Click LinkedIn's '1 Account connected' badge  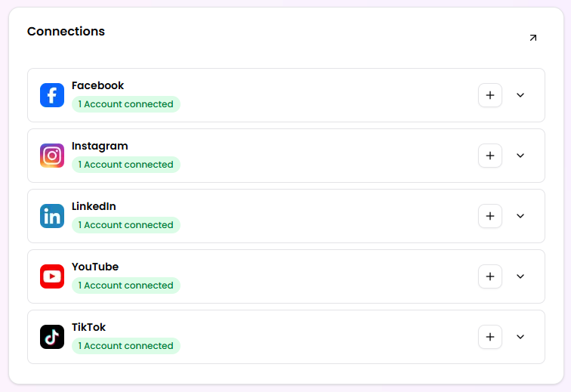(126, 225)
